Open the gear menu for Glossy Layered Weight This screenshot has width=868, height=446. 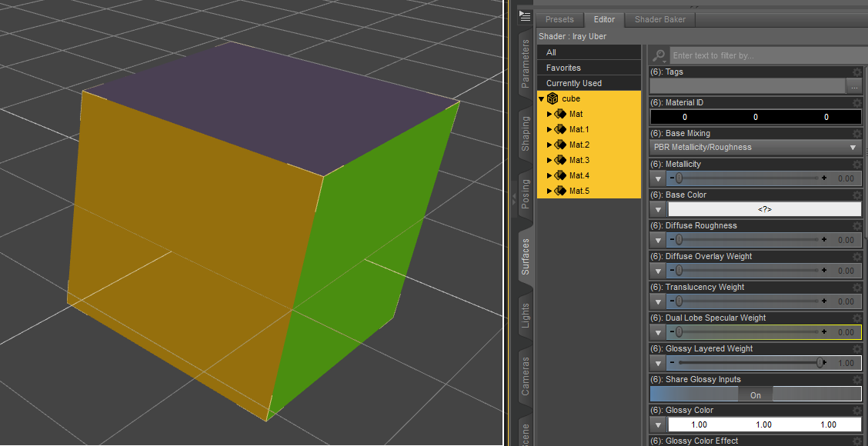click(x=857, y=349)
